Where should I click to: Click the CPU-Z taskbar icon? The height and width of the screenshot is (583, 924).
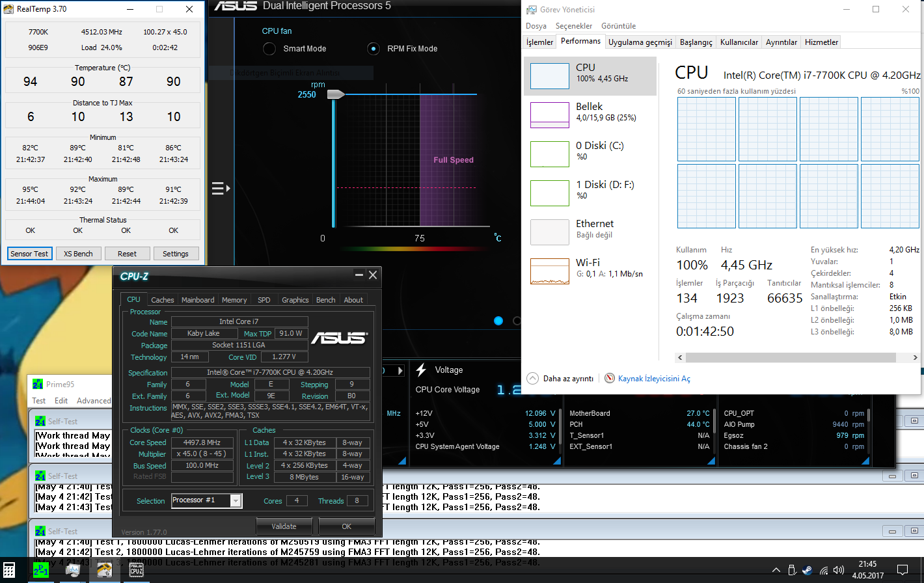(136, 570)
